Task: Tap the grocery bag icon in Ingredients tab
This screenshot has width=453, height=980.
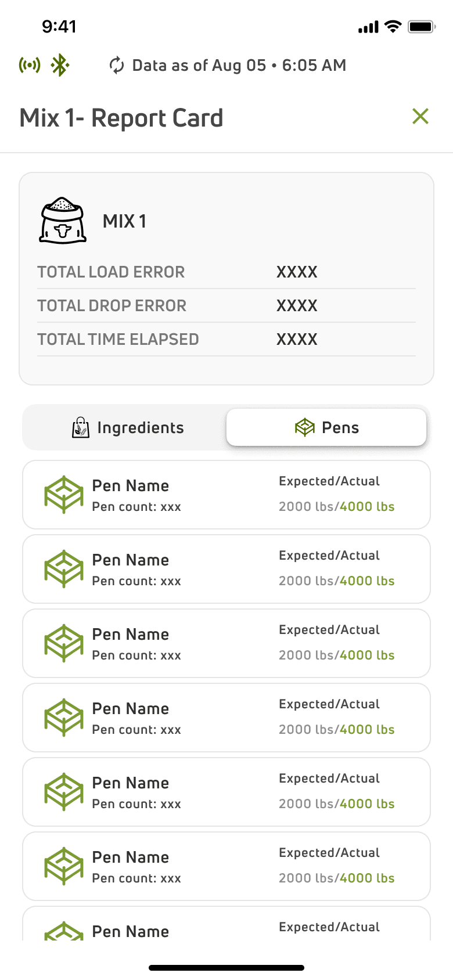Action: tap(81, 428)
